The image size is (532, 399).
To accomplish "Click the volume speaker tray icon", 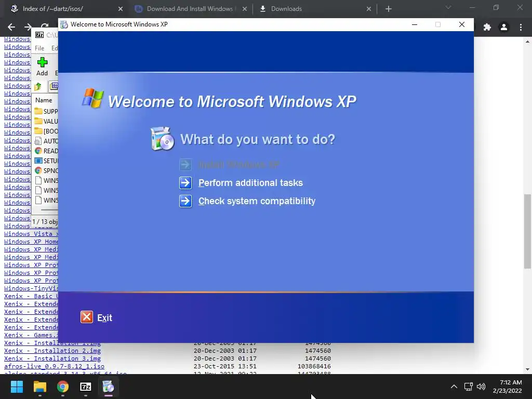I will [481, 387].
